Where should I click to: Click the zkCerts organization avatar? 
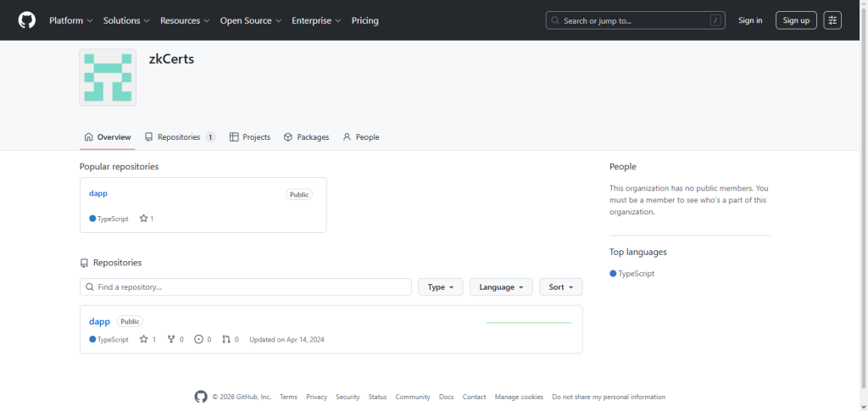(108, 77)
